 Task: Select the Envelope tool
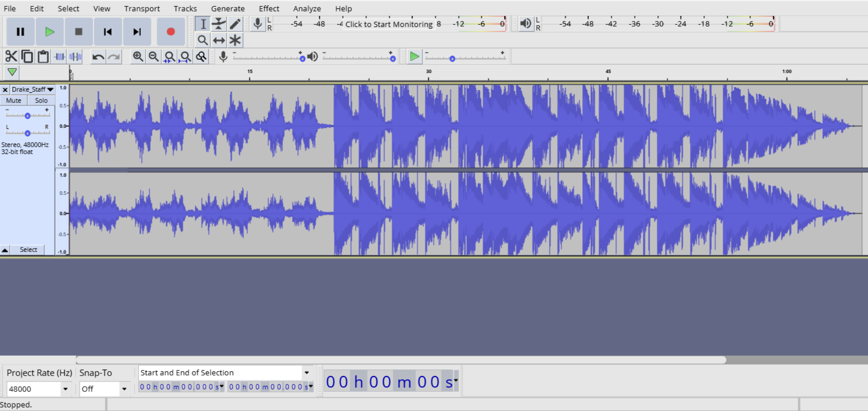tap(219, 24)
